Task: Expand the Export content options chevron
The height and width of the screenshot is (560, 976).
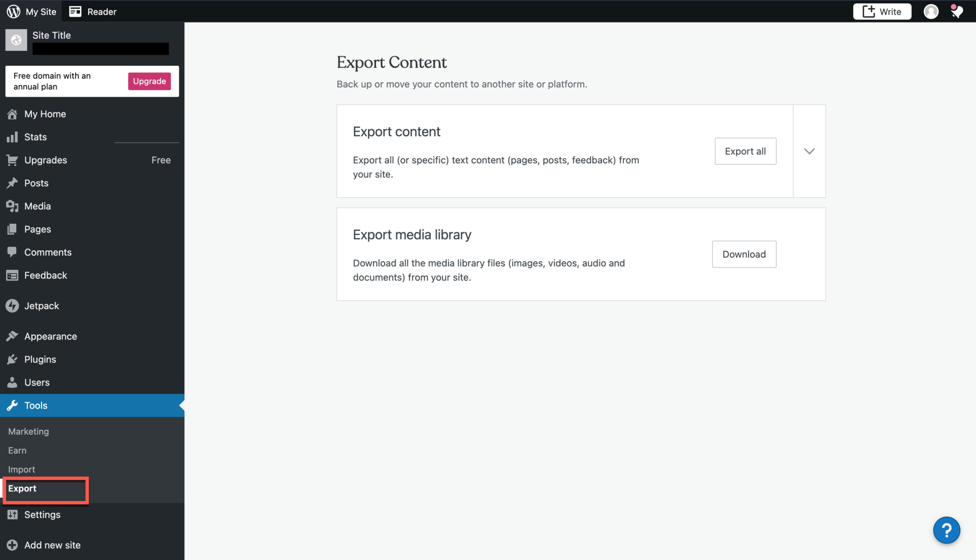Action: pos(809,151)
